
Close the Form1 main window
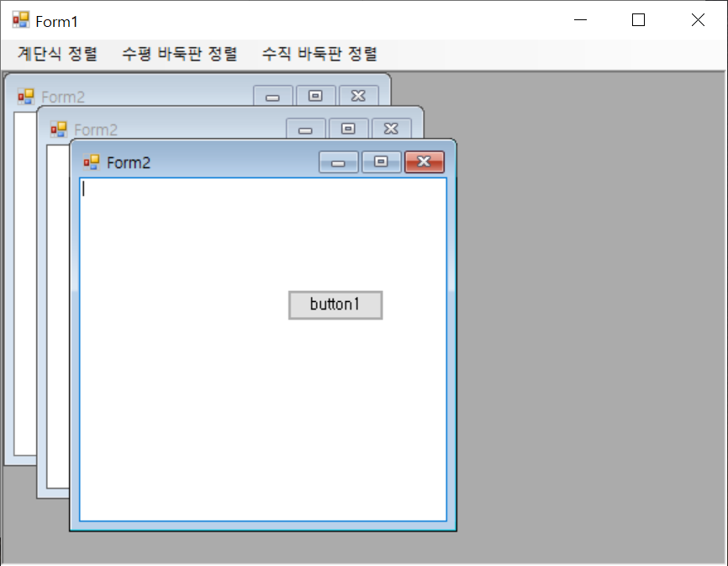pos(698,20)
